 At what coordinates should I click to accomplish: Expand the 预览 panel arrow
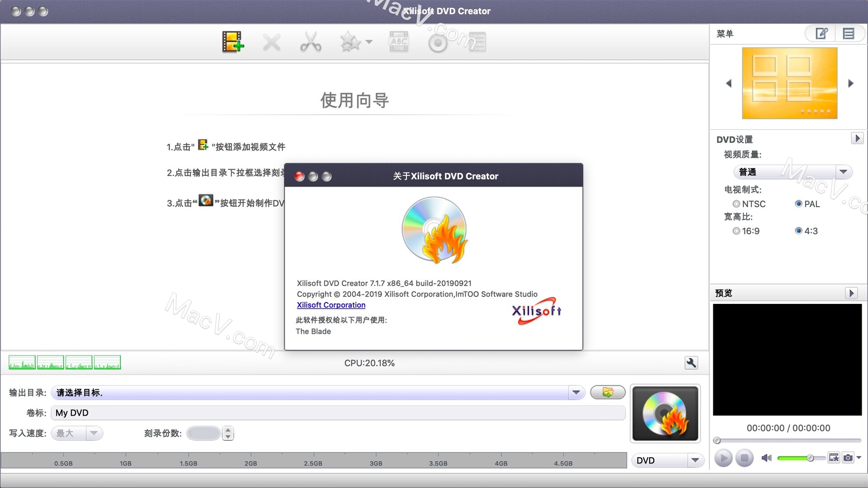851,293
